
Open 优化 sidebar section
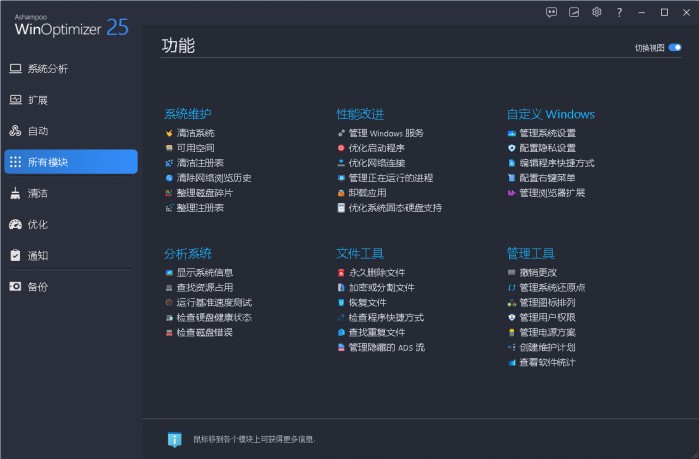tap(71, 225)
